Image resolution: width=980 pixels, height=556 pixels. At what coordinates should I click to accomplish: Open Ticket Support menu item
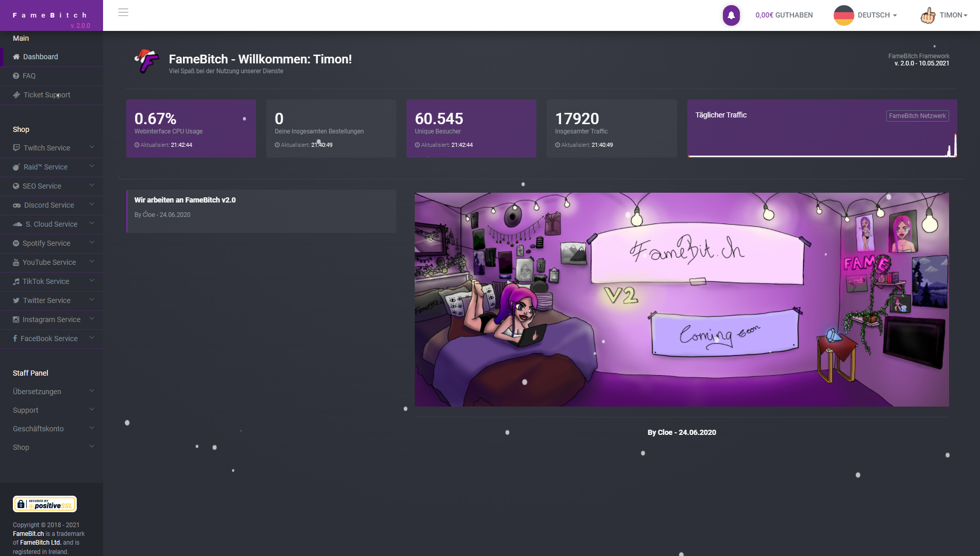(52, 95)
